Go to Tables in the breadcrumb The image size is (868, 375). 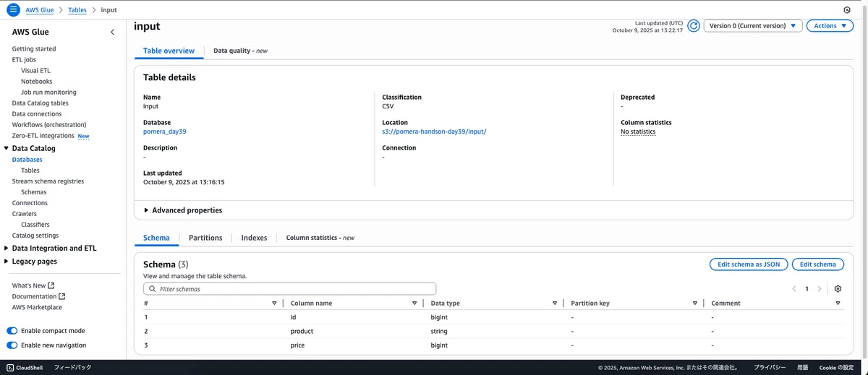pyautogui.click(x=77, y=10)
